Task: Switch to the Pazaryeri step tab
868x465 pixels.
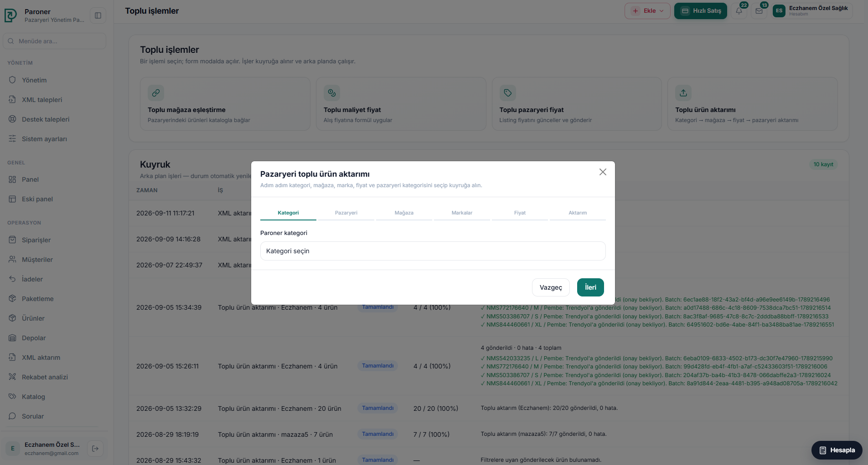Action: pos(346,213)
